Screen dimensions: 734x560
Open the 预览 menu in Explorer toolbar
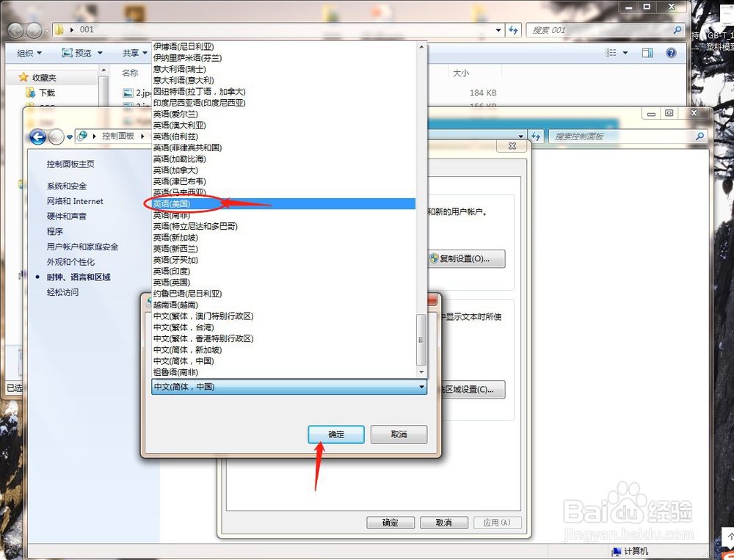(x=82, y=52)
